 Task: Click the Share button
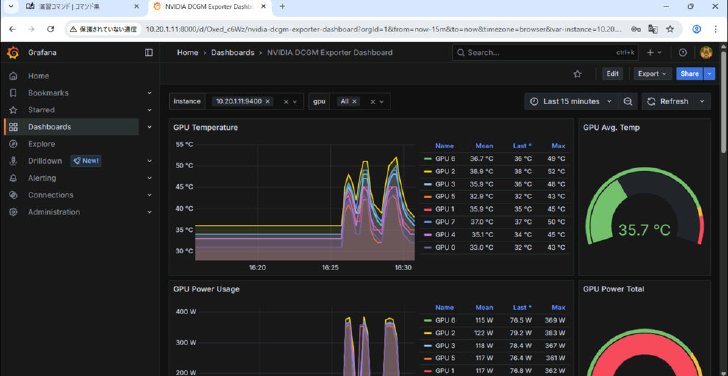point(690,74)
